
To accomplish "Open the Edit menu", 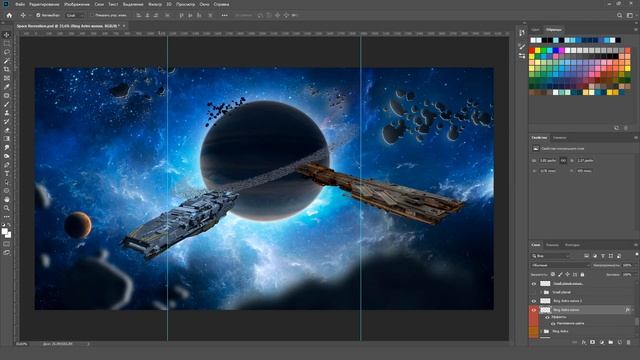I will [x=44, y=4].
